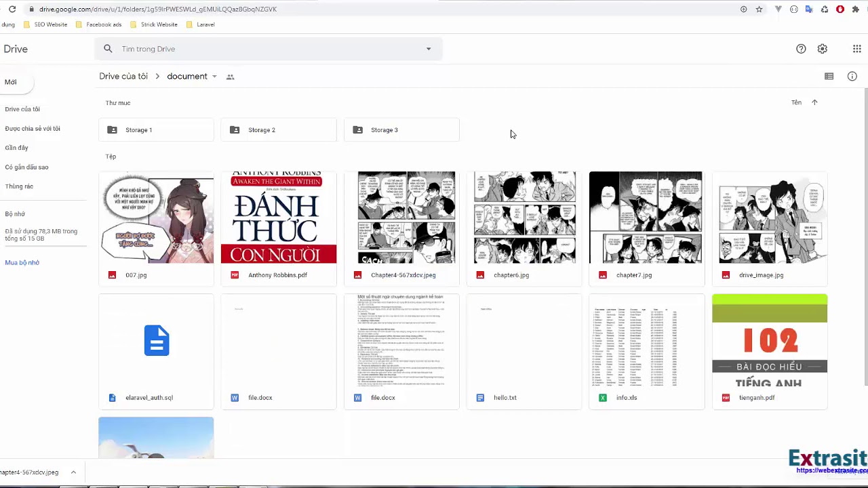Image resolution: width=868 pixels, height=488 pixels.
Task: Open Facebook ads bookmark folder
Action: (x=99, y=24)
